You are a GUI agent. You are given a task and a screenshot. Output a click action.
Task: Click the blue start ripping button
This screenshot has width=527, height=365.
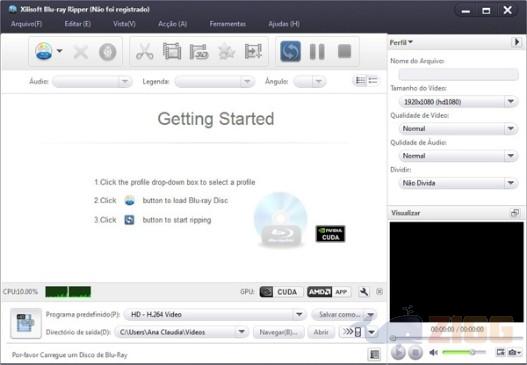pos(290,51)
